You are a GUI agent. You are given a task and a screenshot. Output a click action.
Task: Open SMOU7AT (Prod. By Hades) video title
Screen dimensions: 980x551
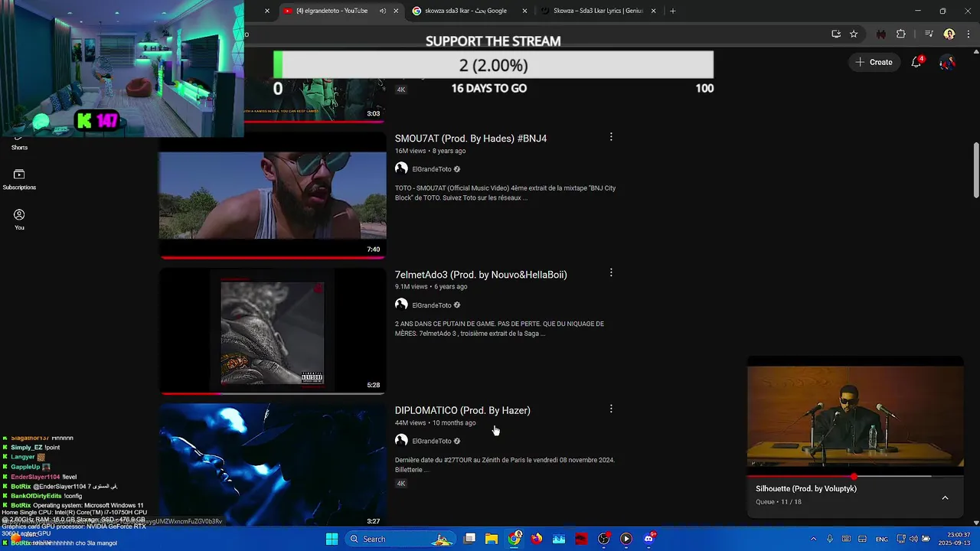click(471, 139)
